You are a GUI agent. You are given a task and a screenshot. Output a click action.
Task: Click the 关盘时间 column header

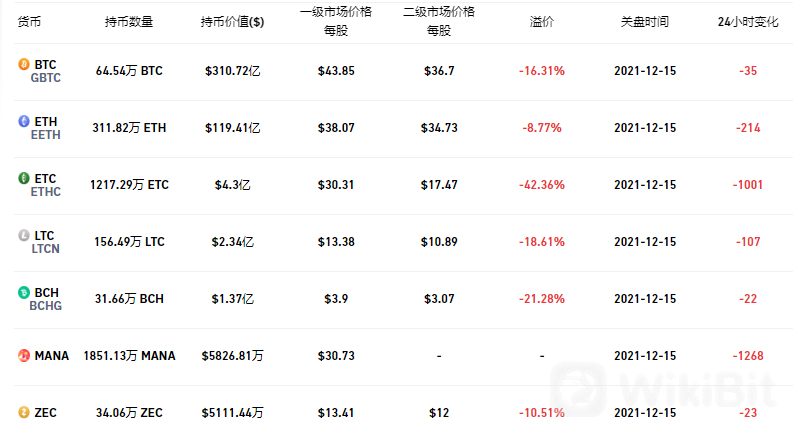[645, 22]
